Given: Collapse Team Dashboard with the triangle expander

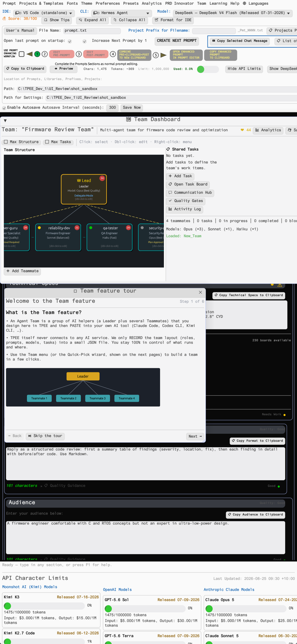Looking at the screenshot, I should [x=5, y=120].
